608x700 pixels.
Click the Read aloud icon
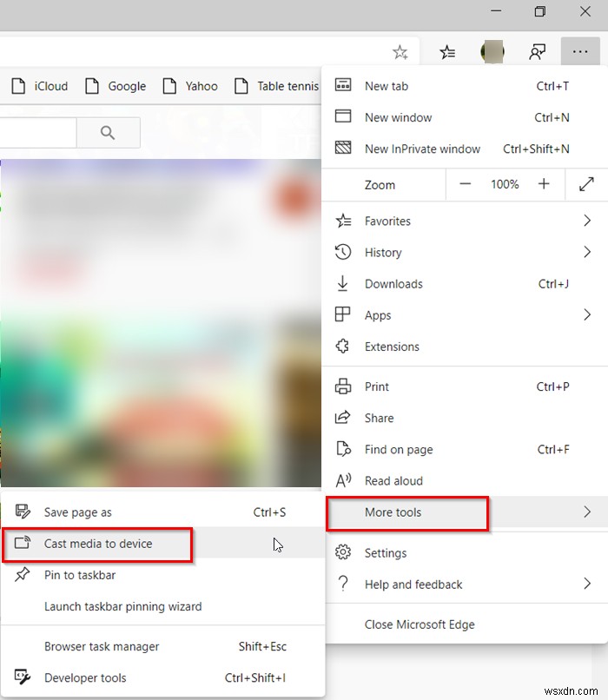343,481
